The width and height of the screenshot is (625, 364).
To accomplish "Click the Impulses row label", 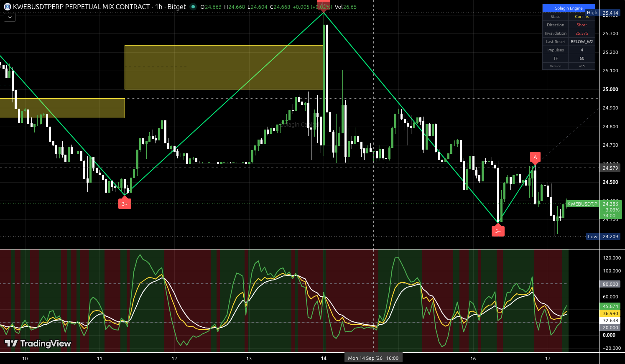I will (556, 50).
